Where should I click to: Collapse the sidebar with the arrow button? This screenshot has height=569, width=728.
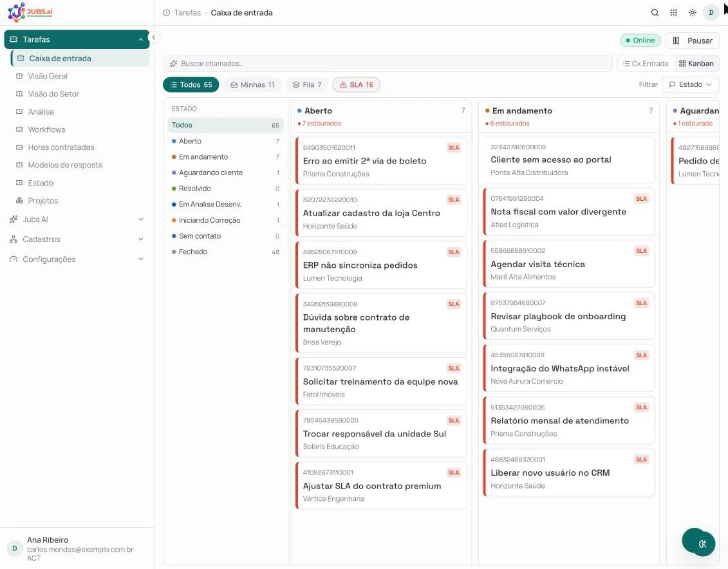coord(154,37)
